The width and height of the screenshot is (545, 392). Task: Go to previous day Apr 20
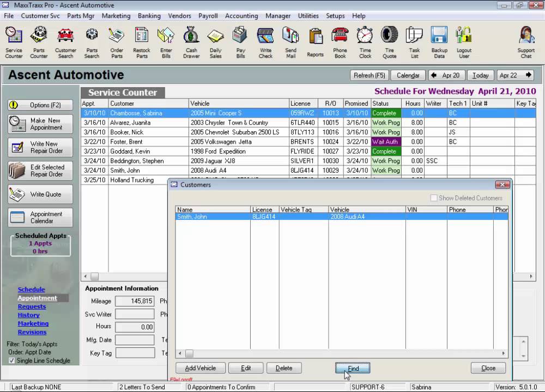pos(446,75)
